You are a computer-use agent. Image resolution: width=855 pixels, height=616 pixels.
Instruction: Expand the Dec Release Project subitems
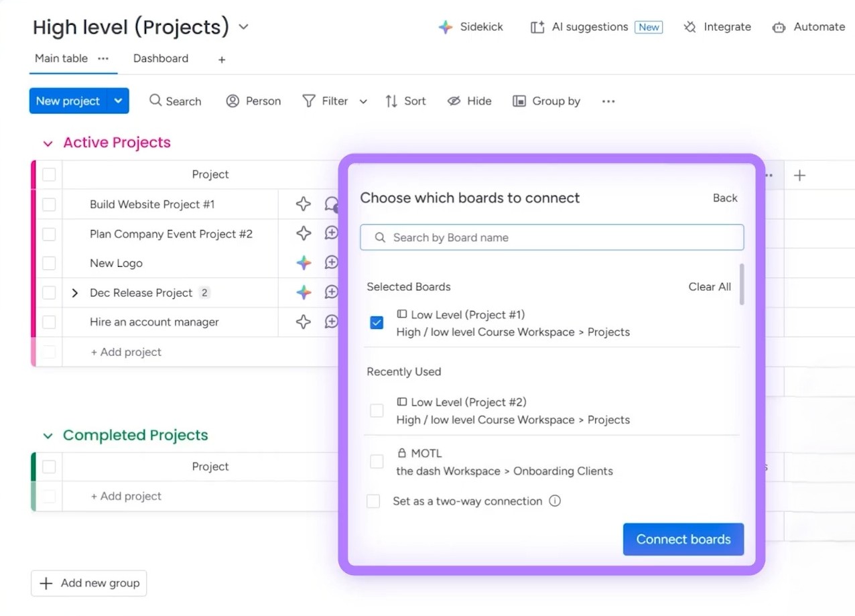coord(74,292)
